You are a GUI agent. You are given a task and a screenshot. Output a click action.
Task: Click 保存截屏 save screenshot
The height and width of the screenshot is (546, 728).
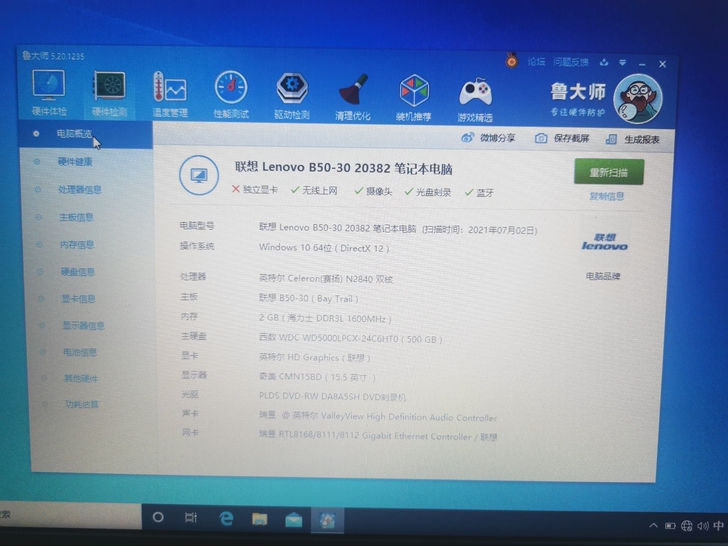coord(562,138)
